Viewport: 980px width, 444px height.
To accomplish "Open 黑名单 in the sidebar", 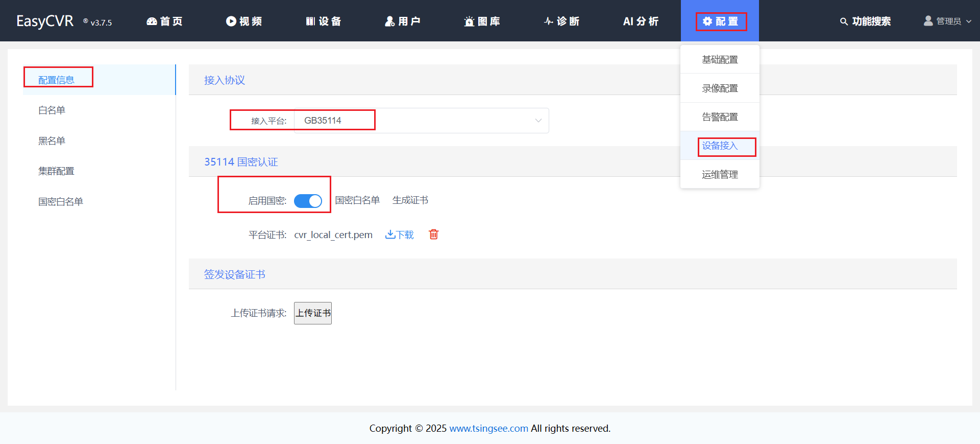I will point(100,141).
